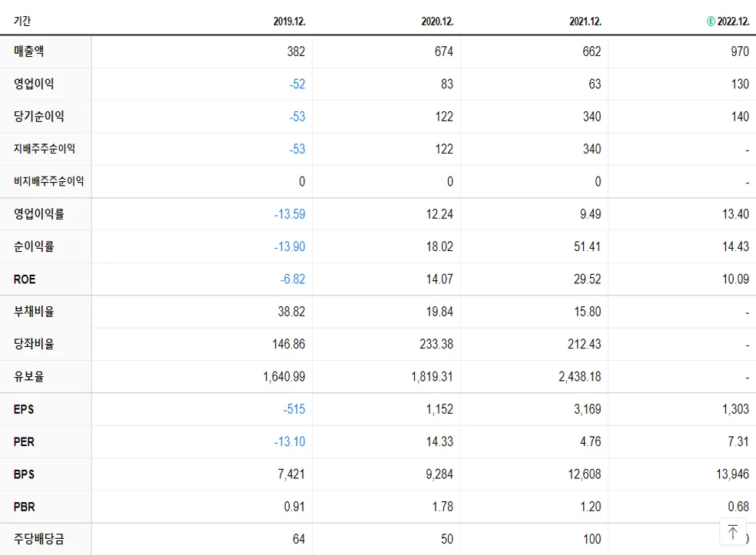Click the 매출액 row label
This screenshot has height=555, width=756.
[29, 51]
